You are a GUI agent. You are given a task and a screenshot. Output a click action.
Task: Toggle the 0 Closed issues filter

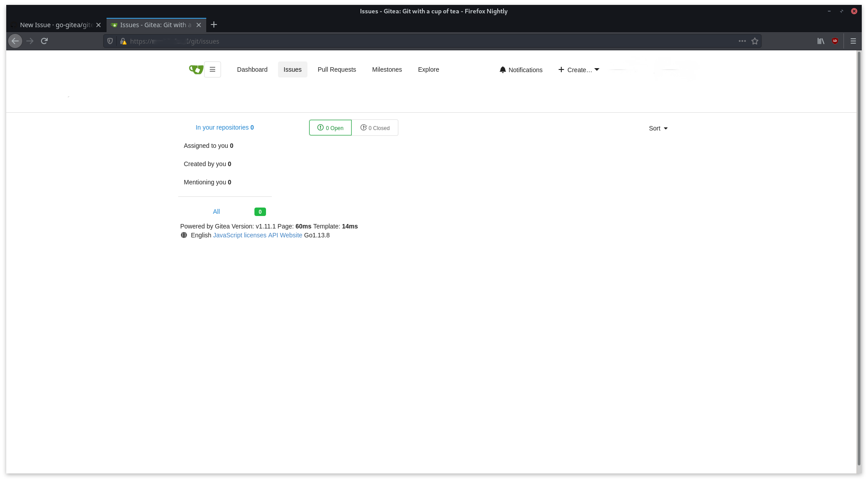point(375,128)
